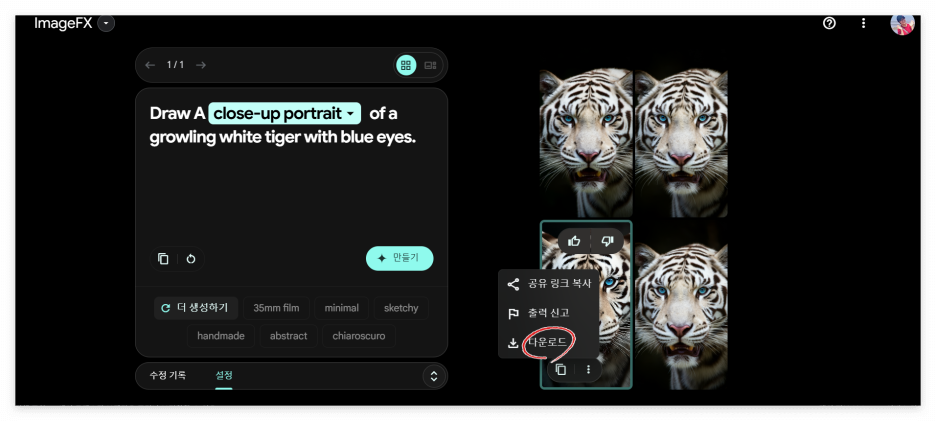The image size is (936, 421).
Task: Add the chiaroscuro style chip
Action: point(359,336)
